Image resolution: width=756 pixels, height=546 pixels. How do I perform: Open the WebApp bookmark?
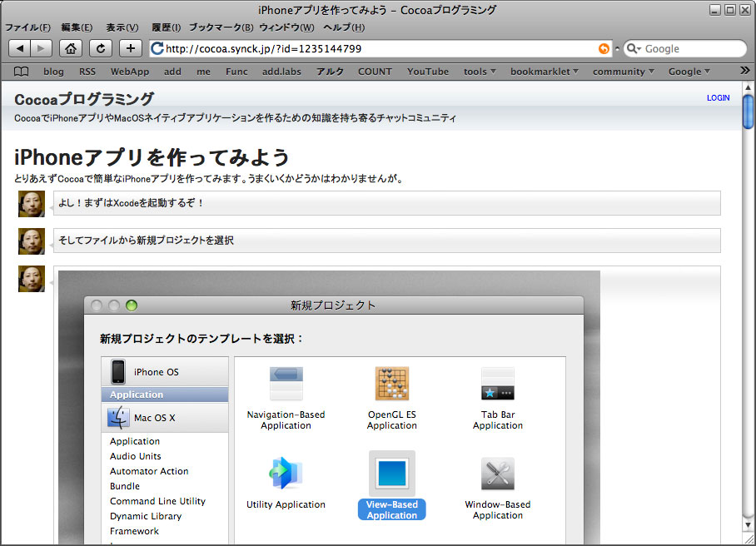tap(130, 72)
